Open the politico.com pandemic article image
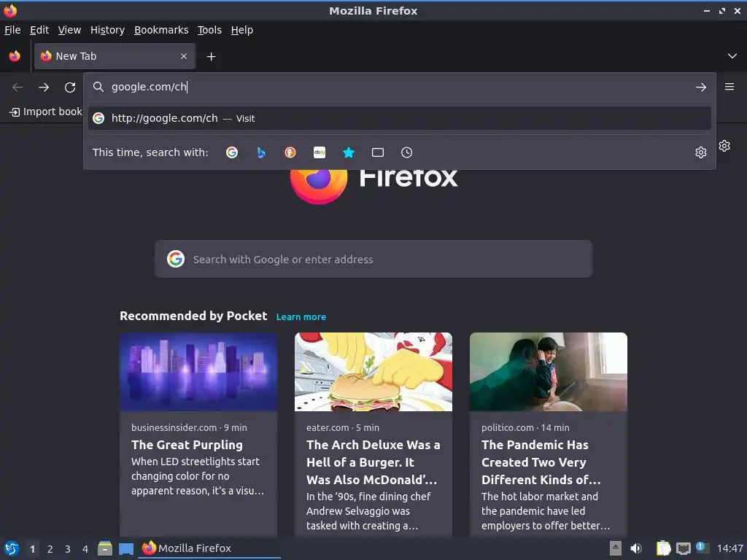 click(x=549, y=372)
